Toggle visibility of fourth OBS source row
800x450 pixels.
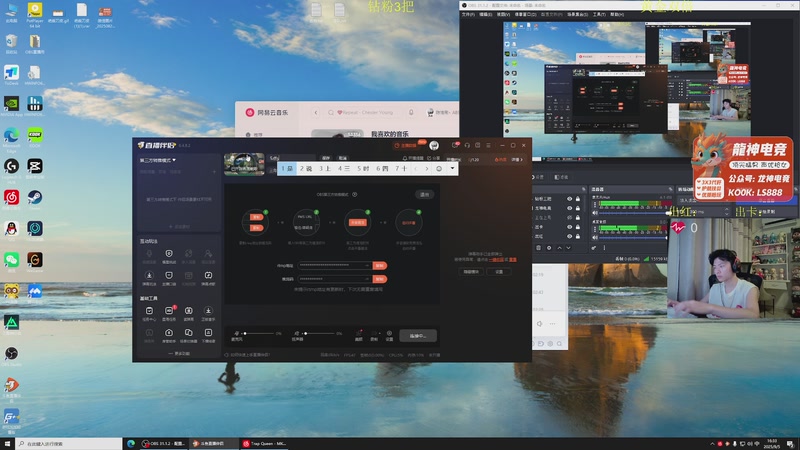click(x=569, y=227)
